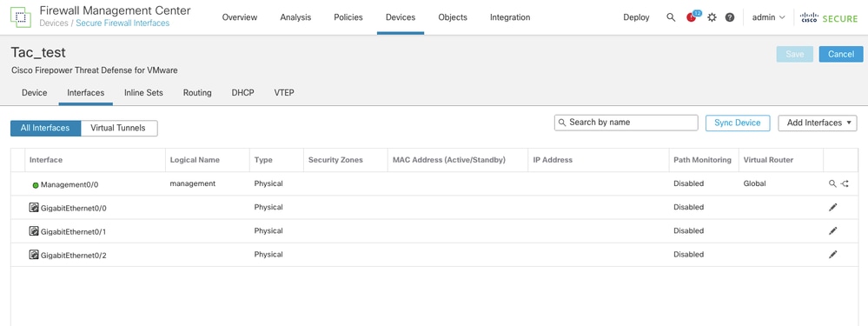Click the GigabitEthernet0/1 interface icon
The height and width of the screenshot is (326, 868).
pyautogui.click(x=34, y=230)
